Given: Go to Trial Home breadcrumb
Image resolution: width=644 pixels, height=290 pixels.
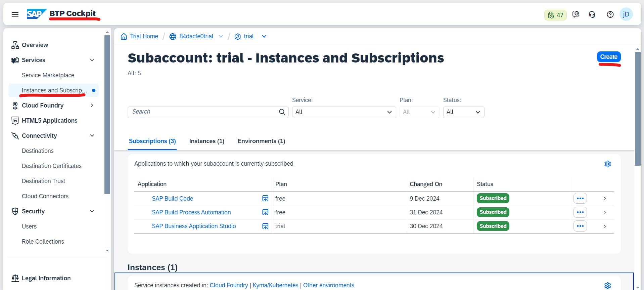Looking at the screenshot, I should coord(144,36).
